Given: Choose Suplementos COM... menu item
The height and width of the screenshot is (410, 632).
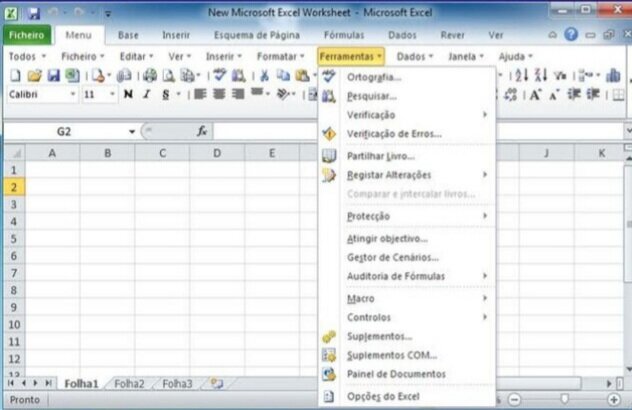Looking at the screenshot, I should pyautogui.click(x=407, y=355).
